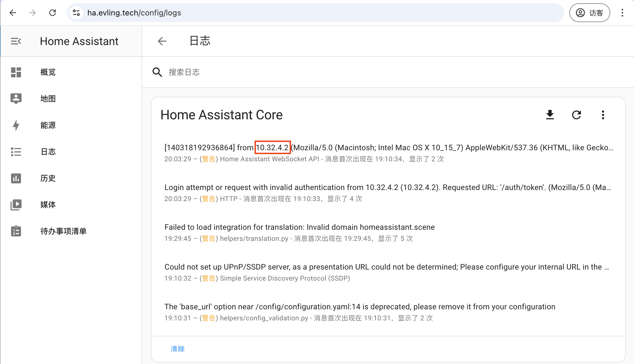Click the 日志 page title

[x=200, y=41]
